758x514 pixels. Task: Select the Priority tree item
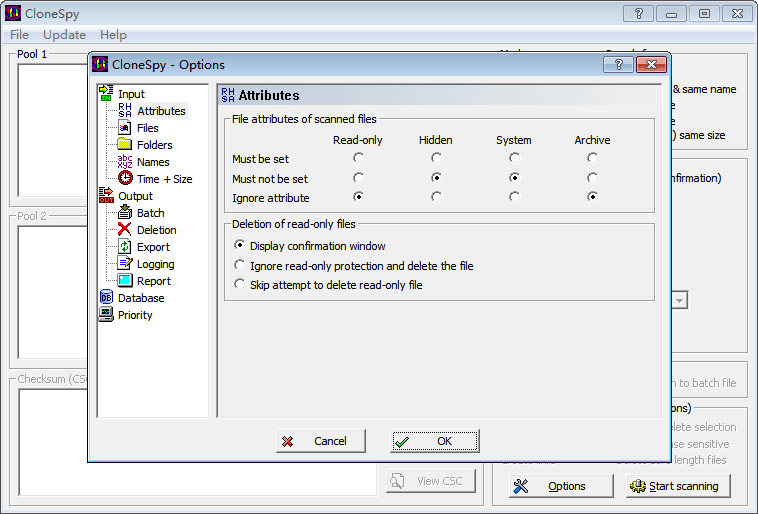point(135,315)
